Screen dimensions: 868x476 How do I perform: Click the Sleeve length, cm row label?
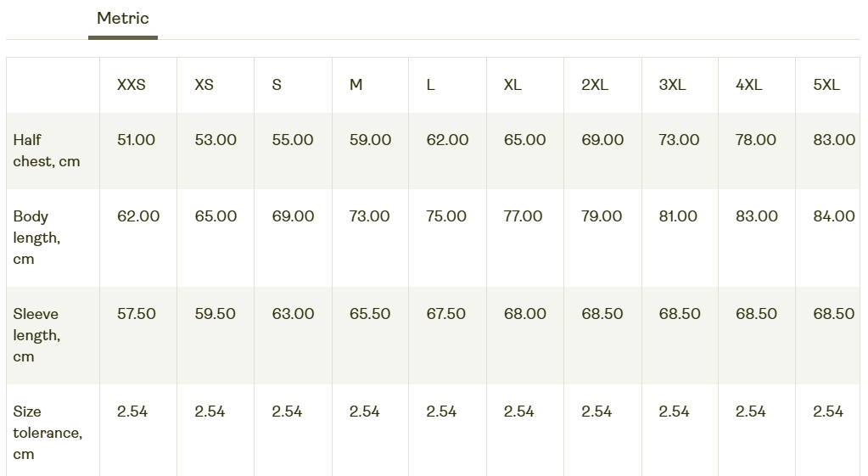pyautogui.click(x=36, y=335)
